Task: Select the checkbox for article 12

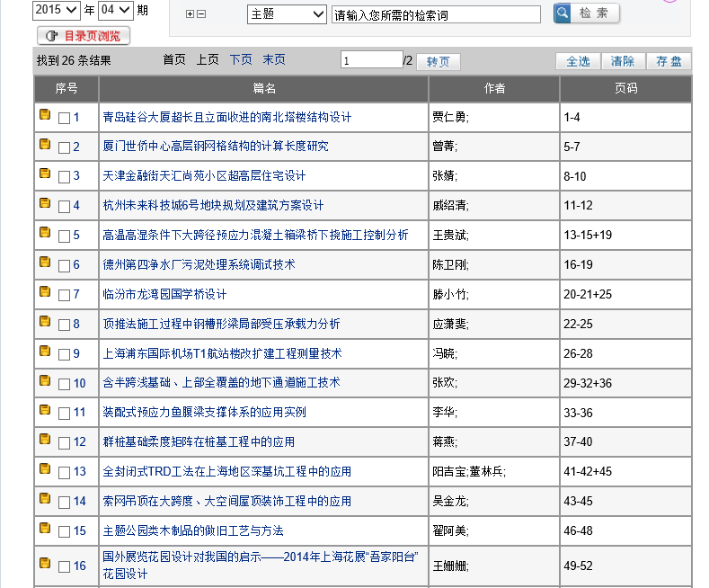Action: coord(64,442)
